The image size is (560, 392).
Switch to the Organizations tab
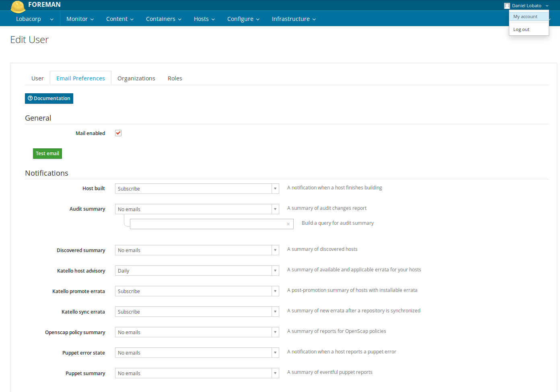(136, 78)
